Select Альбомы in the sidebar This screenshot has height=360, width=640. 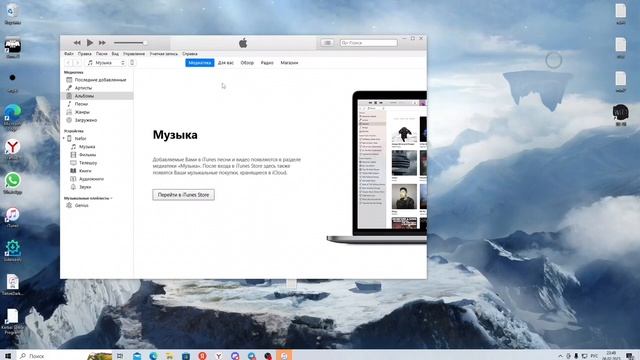coord(97,96)
